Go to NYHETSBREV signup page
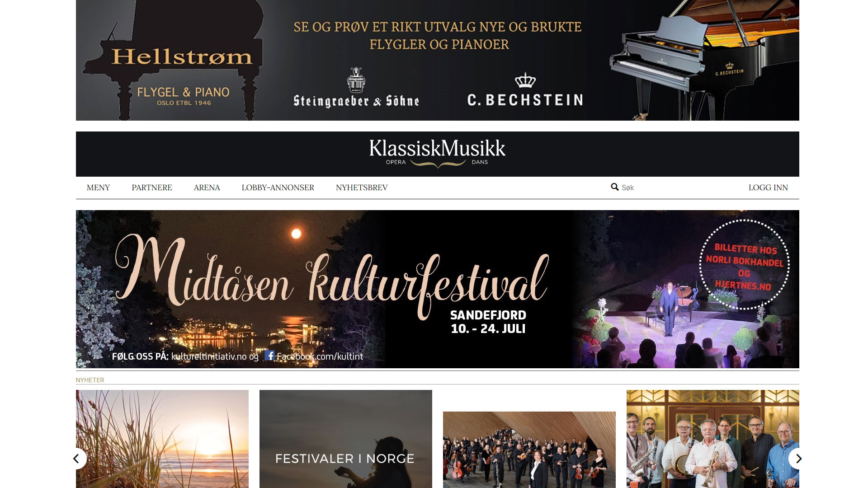 [x=362, y=188]
